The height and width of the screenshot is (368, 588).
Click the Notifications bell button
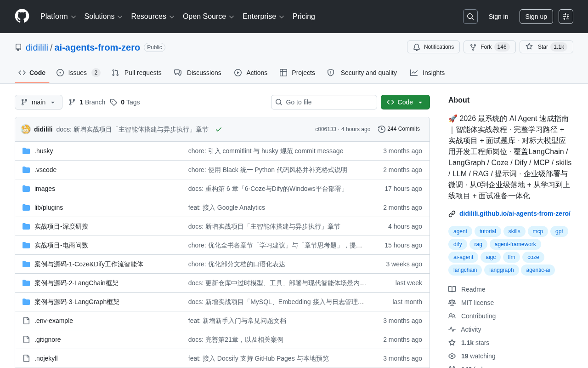[433, 47]
